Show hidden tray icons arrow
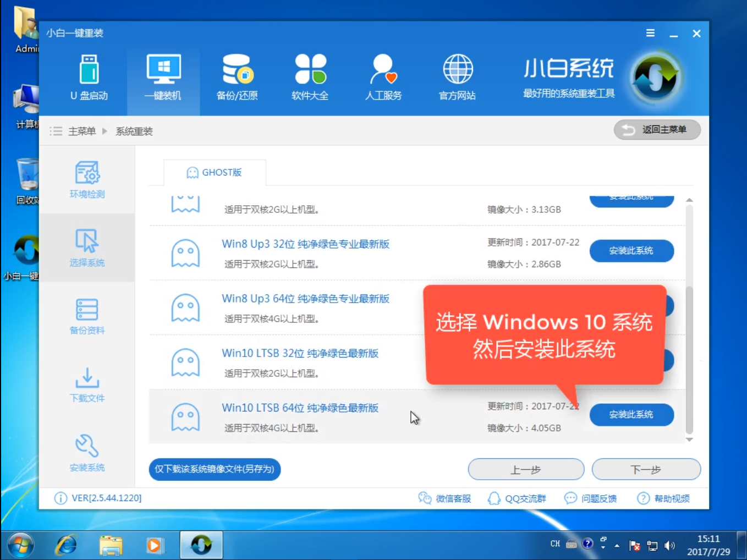 [x=617, y=546]
